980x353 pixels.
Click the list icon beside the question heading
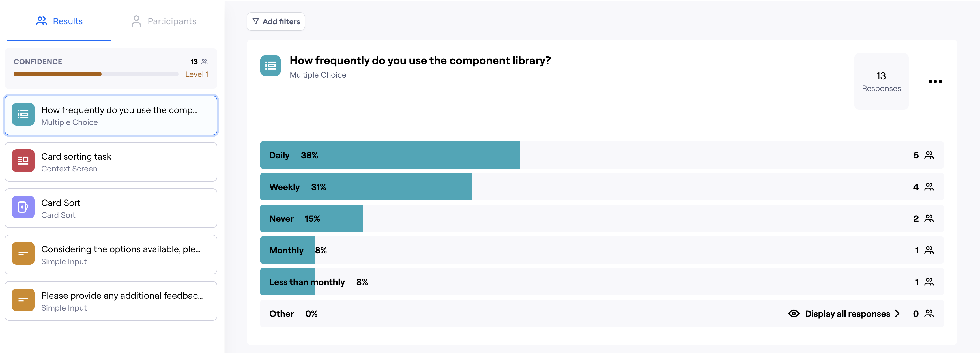click(x=270, y=65)
